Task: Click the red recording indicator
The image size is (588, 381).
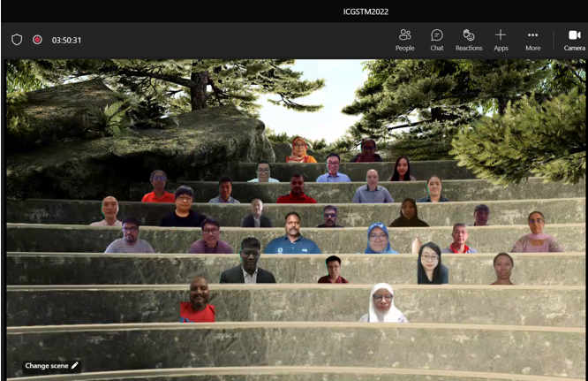Action: 37,40
